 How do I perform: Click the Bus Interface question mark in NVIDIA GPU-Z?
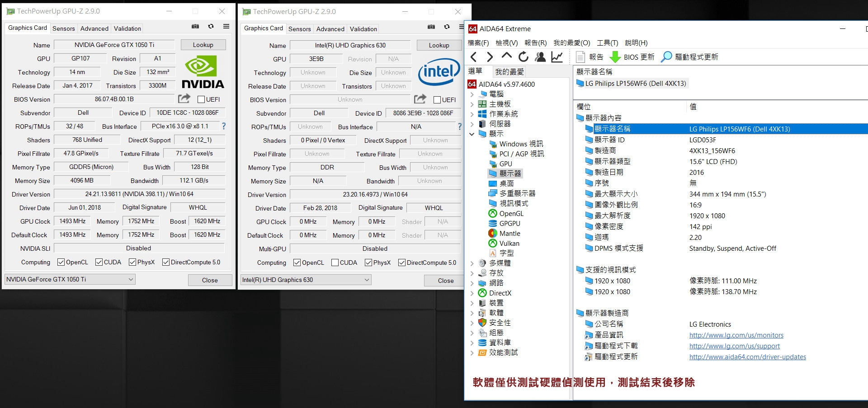pos(224,126)
